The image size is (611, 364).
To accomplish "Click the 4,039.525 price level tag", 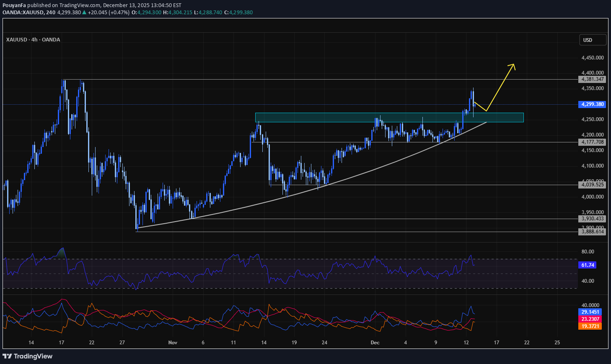I will (593, 185).
